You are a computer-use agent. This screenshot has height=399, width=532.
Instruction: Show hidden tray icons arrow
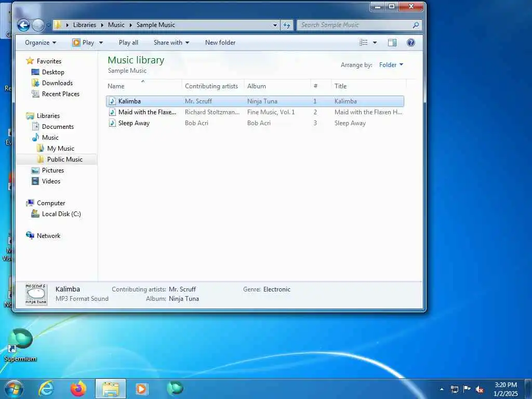[442, 389]
